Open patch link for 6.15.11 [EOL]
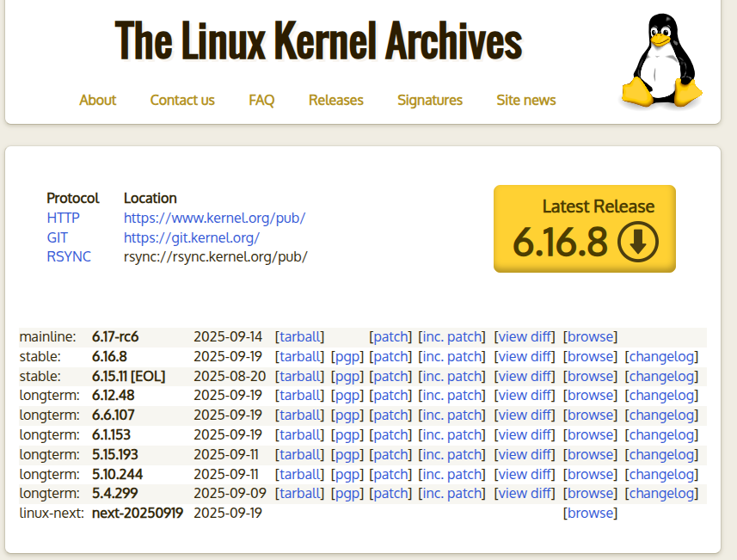 [x=390, y=376]
